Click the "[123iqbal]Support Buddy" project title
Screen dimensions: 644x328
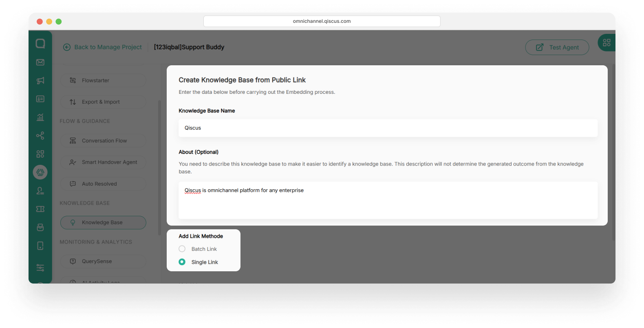point(189,47)
